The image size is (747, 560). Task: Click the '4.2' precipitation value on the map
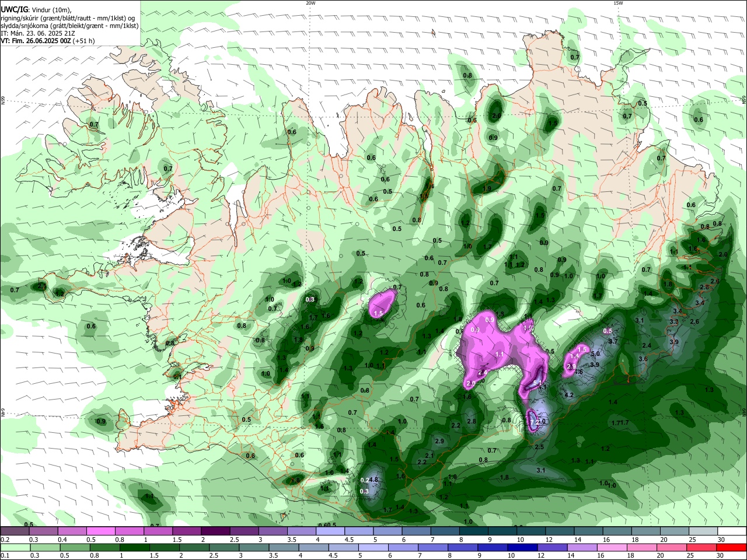[x=570, y=395]
